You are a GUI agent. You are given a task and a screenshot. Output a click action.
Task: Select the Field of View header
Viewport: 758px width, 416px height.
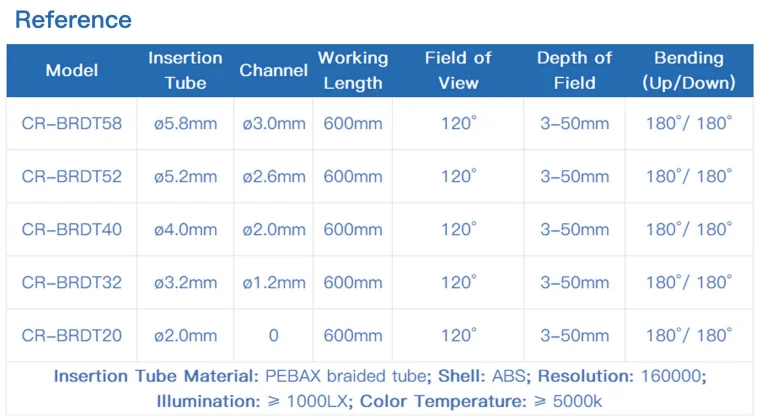coord(458,71)
